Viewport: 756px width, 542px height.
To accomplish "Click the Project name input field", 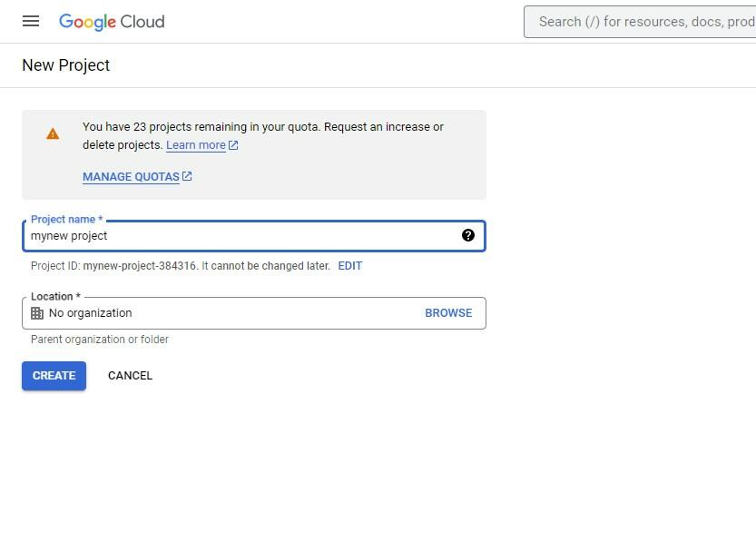I will (x=254, y=236).
